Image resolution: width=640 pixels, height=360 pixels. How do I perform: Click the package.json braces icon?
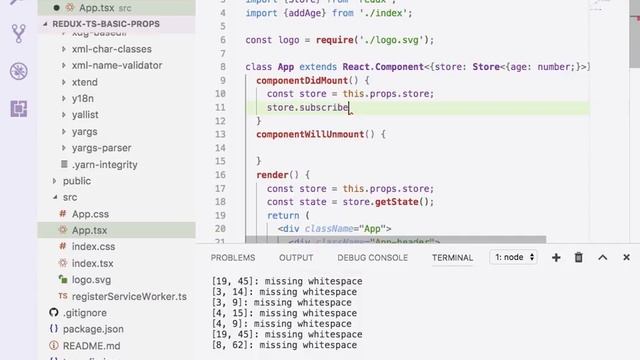[x=53, y=329]
